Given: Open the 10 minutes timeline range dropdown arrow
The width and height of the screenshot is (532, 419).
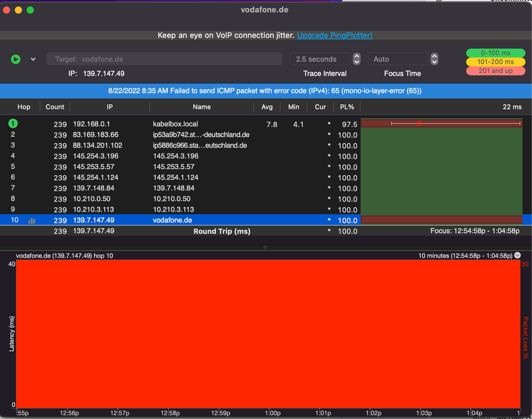Looking at the screenshot, I should pos(518,255).
